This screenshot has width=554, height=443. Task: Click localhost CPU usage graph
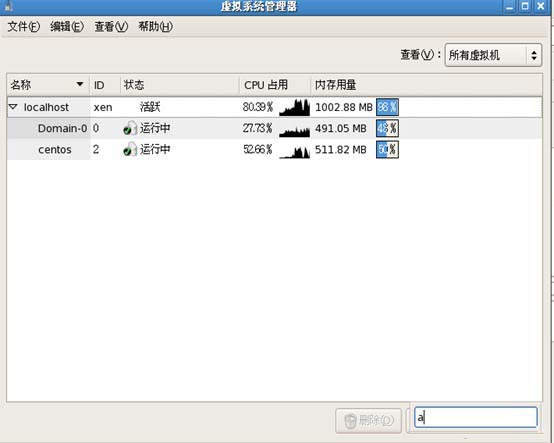(x=294, y=107)
